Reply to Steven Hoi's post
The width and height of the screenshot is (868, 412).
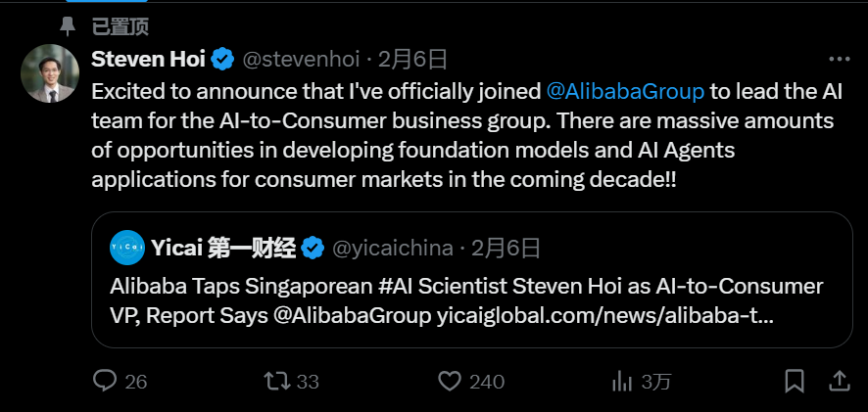pos(106,381)
